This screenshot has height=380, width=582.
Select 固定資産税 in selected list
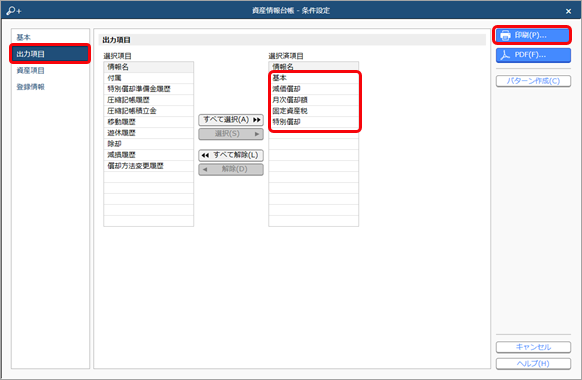pyautogui.click(x=314, y=111)
